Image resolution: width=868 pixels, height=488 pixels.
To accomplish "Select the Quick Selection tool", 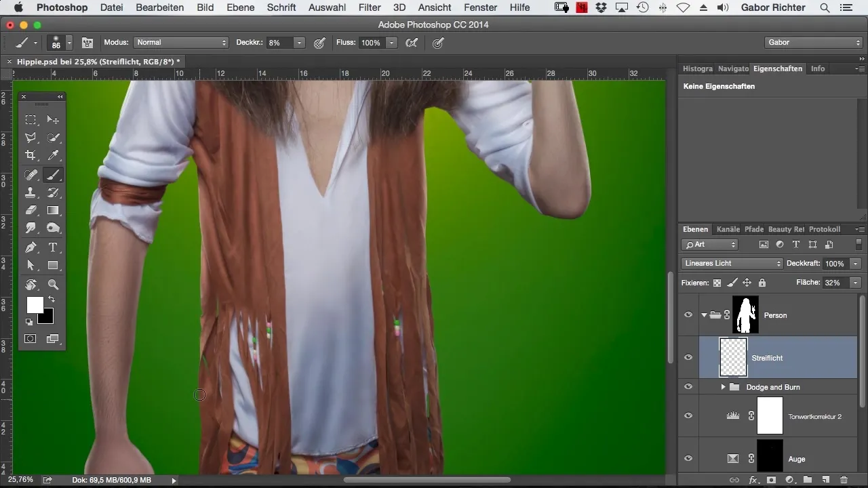I will point(53,138).
